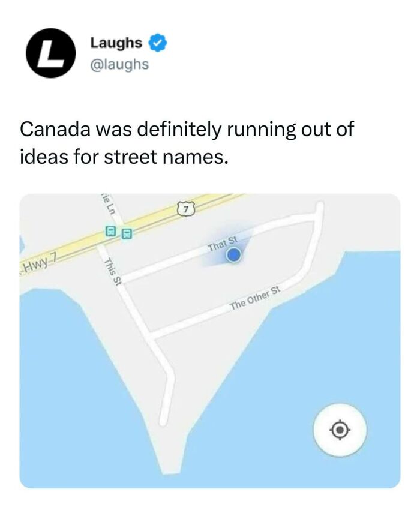Screen dimensions: 420x525
Task: Click the This St street label
Action: click(x=113, y=271)
